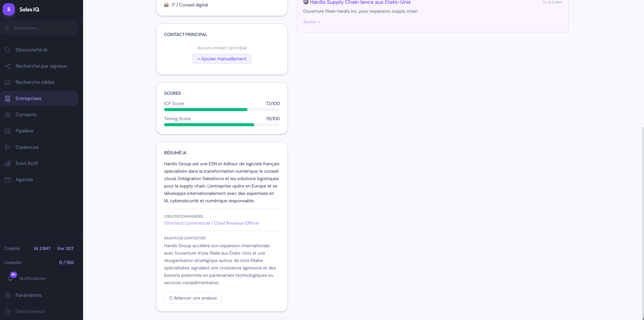
Task: Click the Aucun contact principal text
Action: point(222,48)
